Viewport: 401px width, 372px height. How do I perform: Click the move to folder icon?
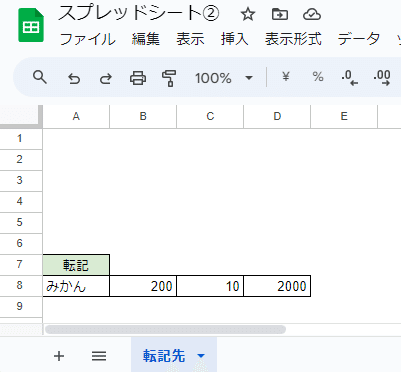[280, 14]
